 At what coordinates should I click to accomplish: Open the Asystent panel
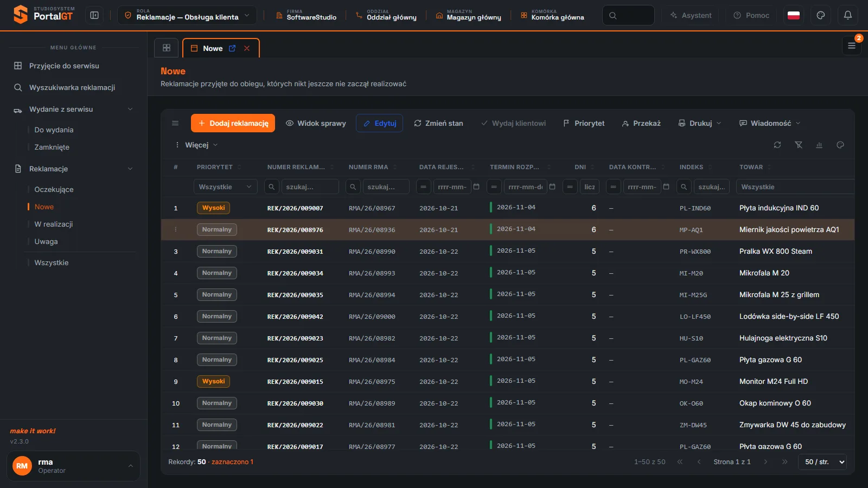[x=690, y=15]
